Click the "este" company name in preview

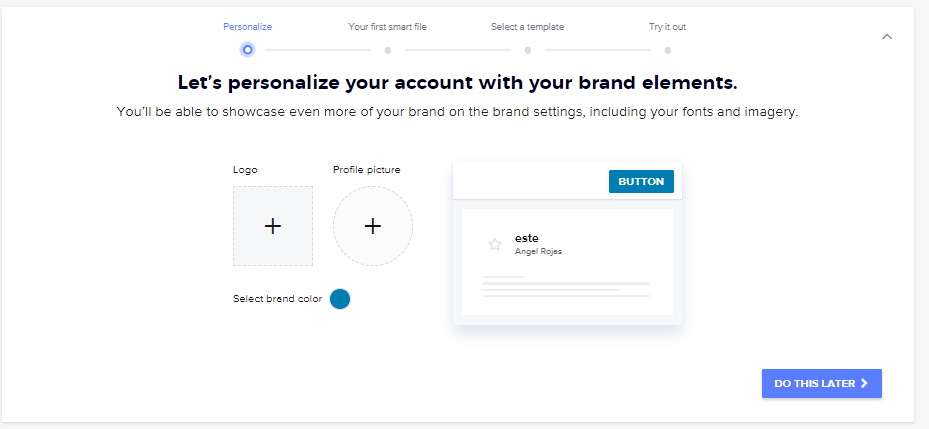(x=526, y=238)
